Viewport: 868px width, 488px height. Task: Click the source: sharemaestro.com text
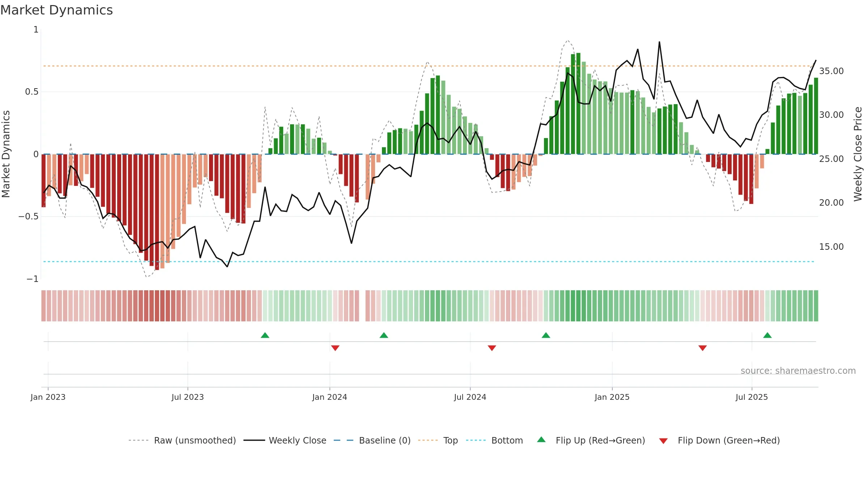798,371
